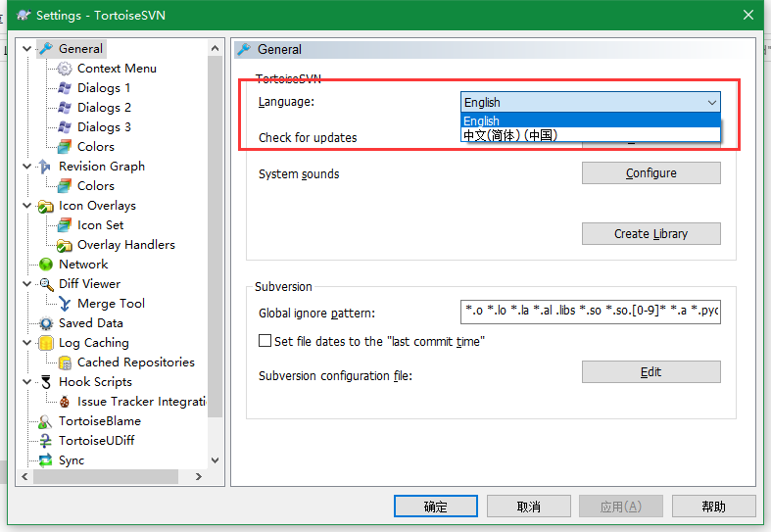
Task: Open Network settings page
Action: (83, 265)
